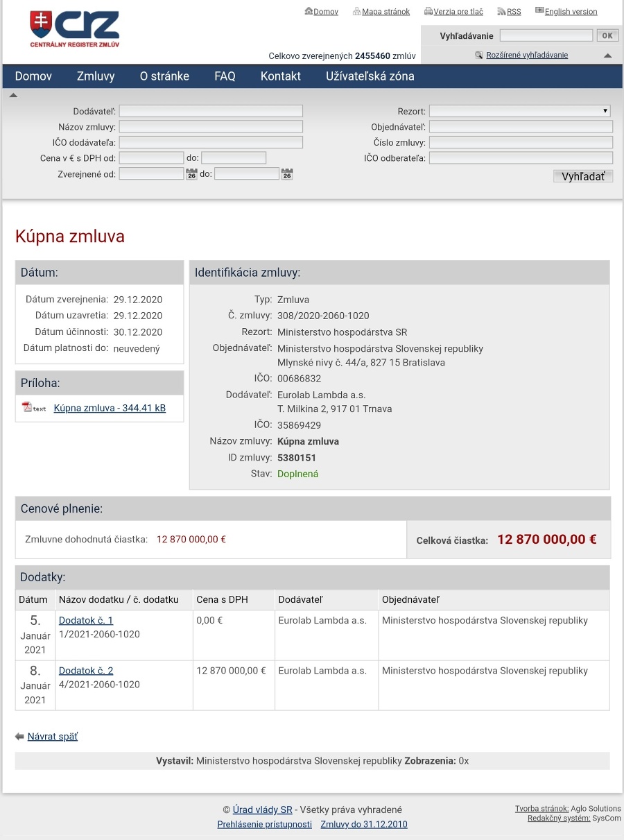Screen dimensions: 624x840
Task: Collapse the advanced search panel arrow
Action: click(608, 55)
